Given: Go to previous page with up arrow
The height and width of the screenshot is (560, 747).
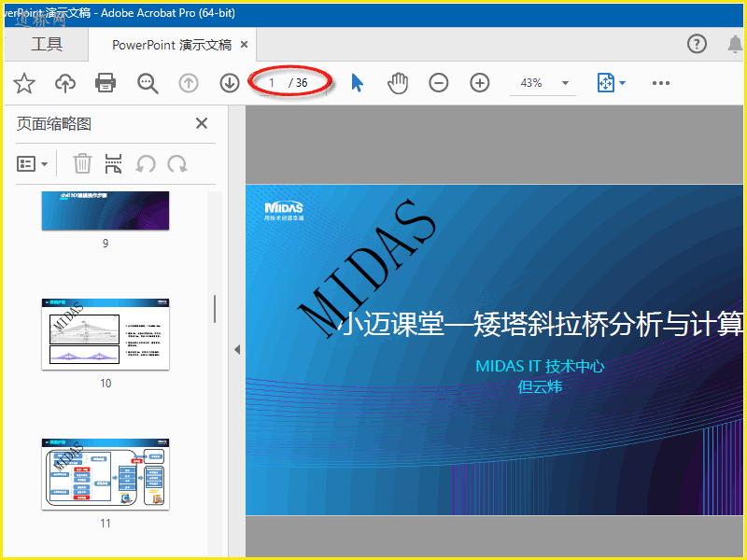Looking at the screenshot, I should click(189, 83).
